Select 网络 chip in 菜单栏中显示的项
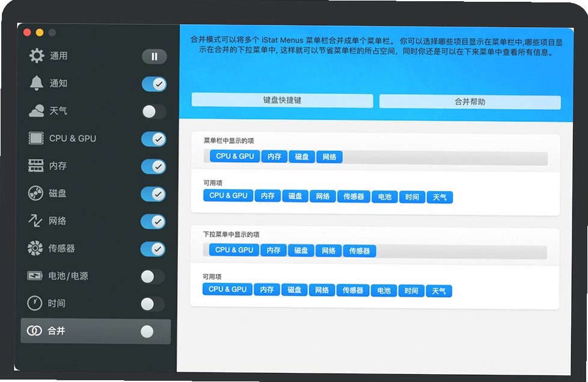This screenshot has width=588, height=382. point(329,157)
